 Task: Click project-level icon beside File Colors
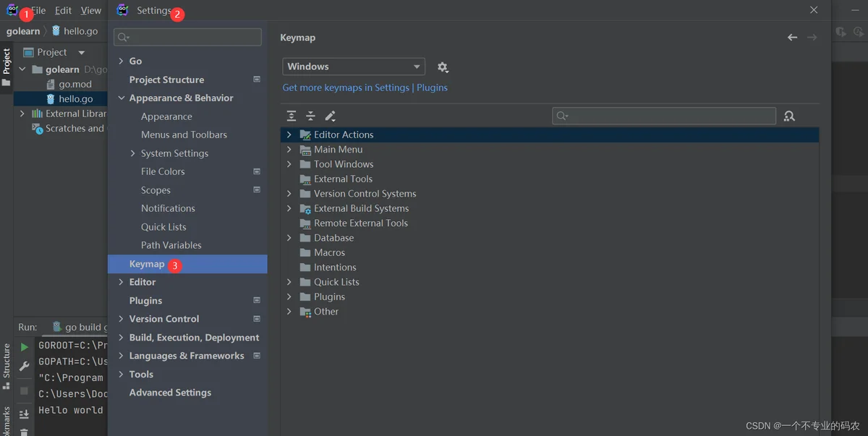point(257,171)
